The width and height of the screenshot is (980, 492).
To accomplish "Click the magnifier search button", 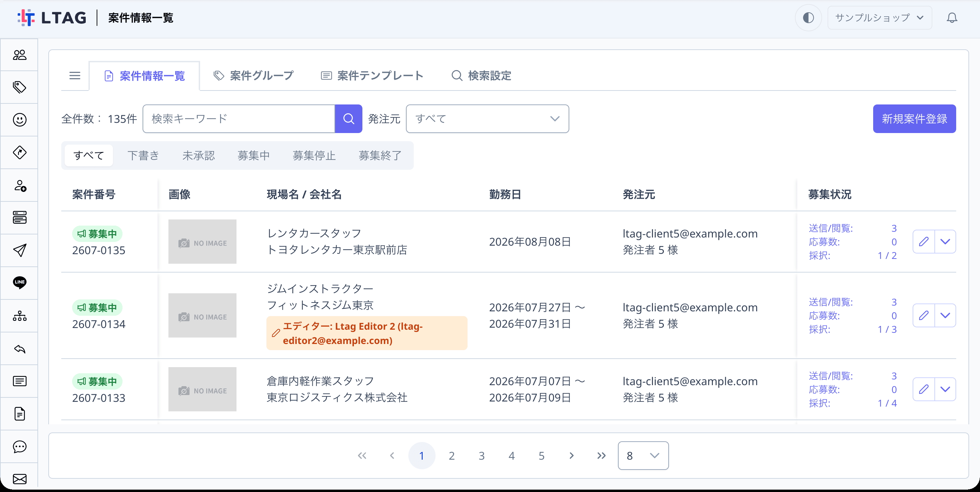I will click(x=348, y=119).
